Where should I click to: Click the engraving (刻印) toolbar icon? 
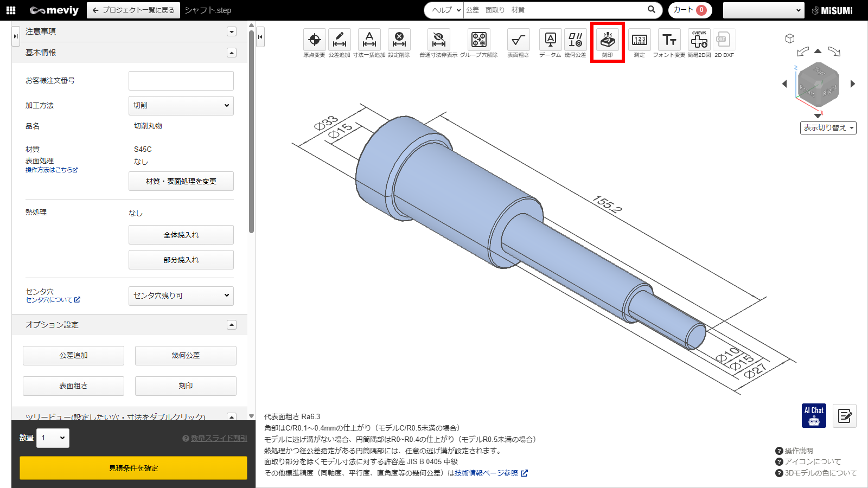point(607,40)
